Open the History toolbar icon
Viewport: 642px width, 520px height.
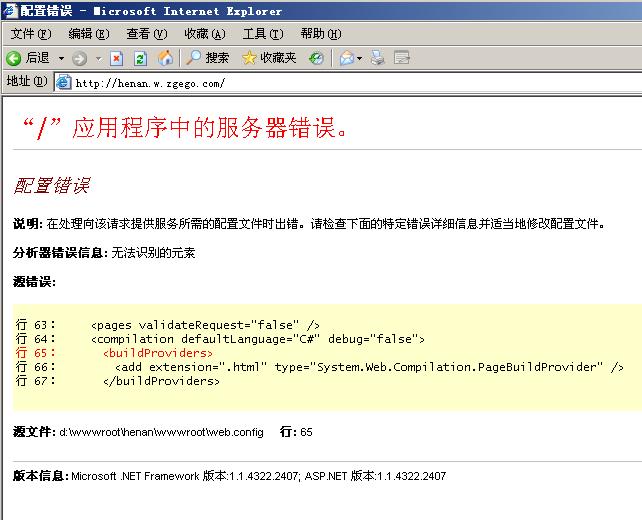[316, 58]
